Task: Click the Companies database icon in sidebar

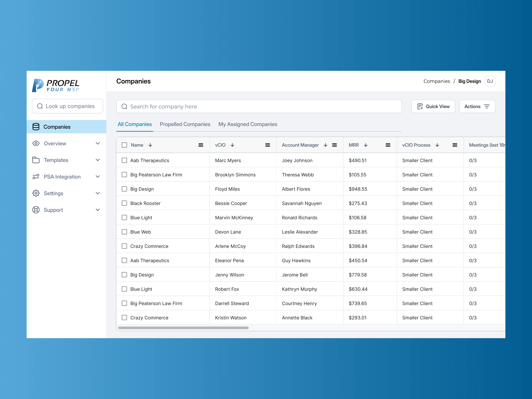Action: (36, 127)
